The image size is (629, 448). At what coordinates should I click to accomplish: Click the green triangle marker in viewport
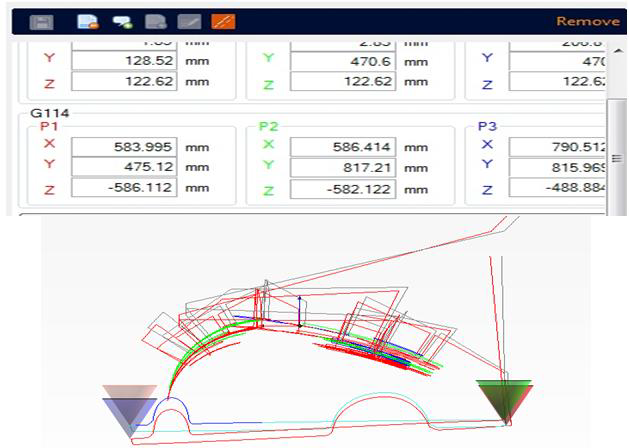[x=502, y=397]
